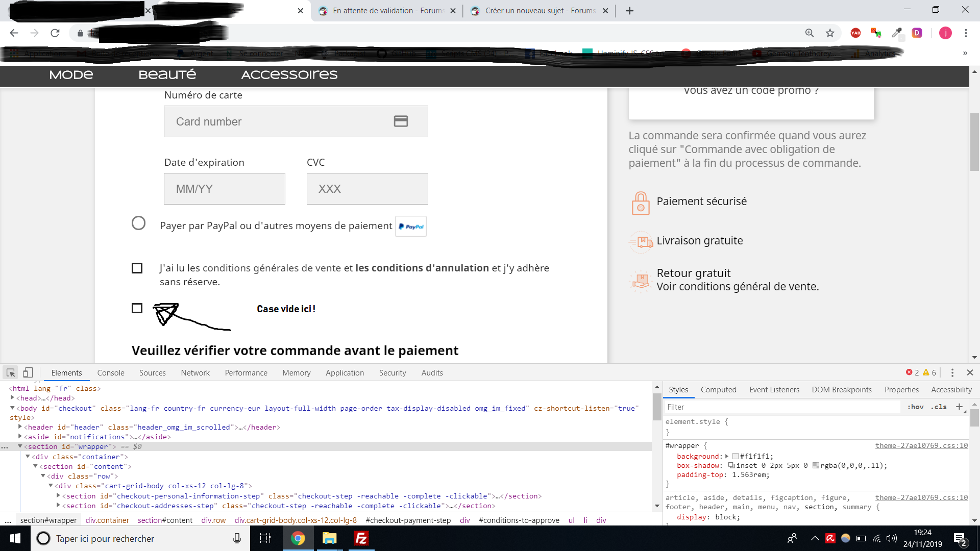Bookmark page with star icon
This screenshot has height=551, width=980.
(830, 33)
